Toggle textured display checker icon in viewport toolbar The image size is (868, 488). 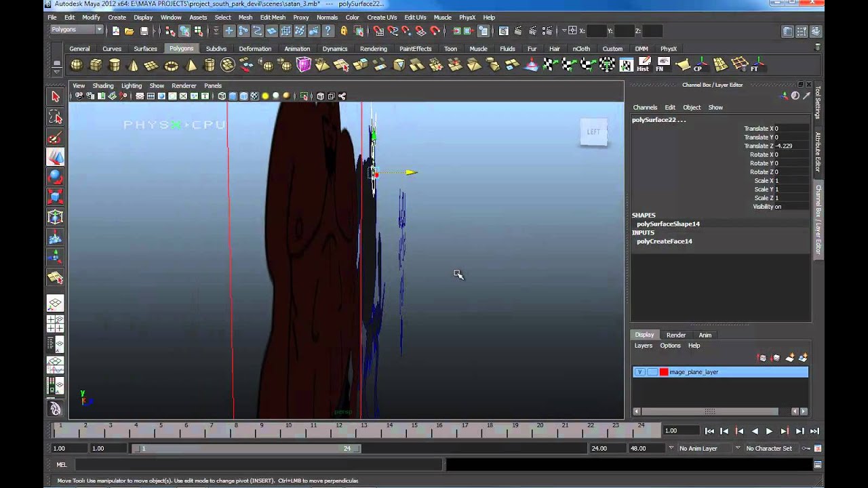[254, 96]
